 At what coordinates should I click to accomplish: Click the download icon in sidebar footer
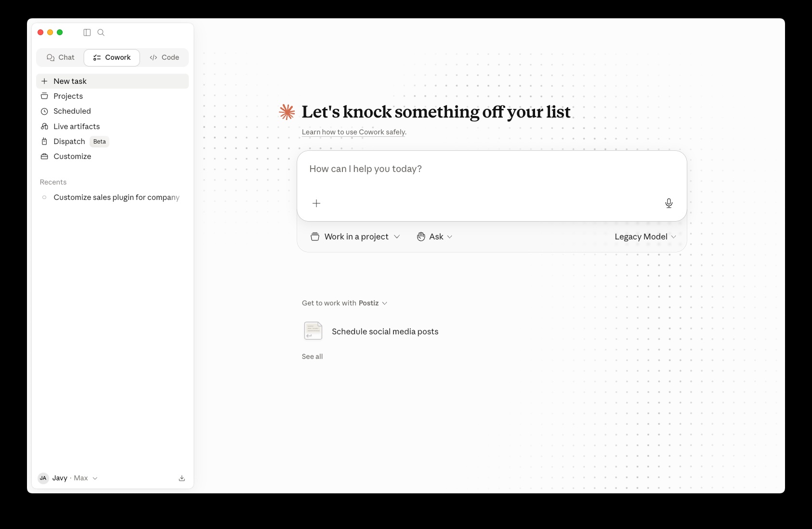pyautogui.click(x=182, y=478)
